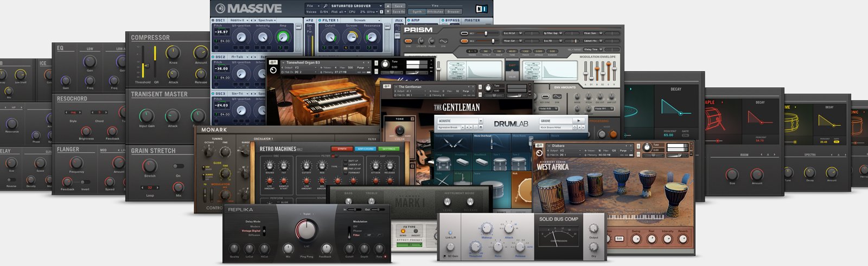Click the Native Instruments NI logo in Massive
Image resolution: width=868 pixels, height=266 pixels.
tap(481, 9)
